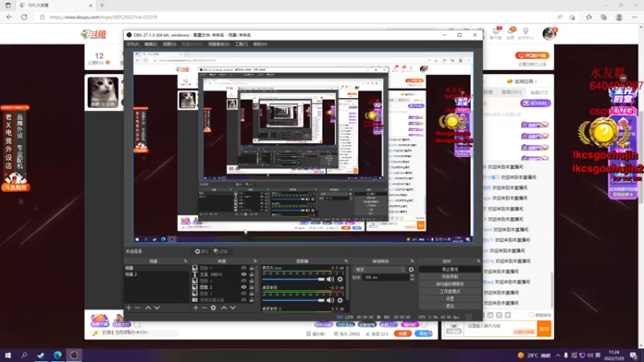Adjust the microphone/Aux volume slider
Image resolution: width=644 pixels, height=362 pixels.
(293, 279)
